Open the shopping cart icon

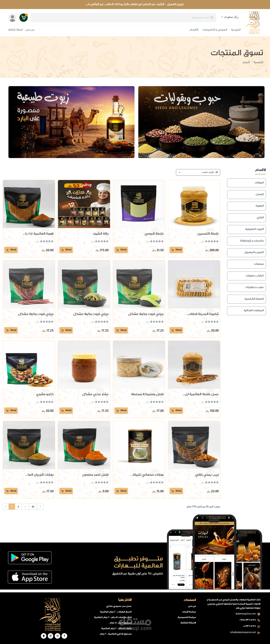(x=23, y=17)
